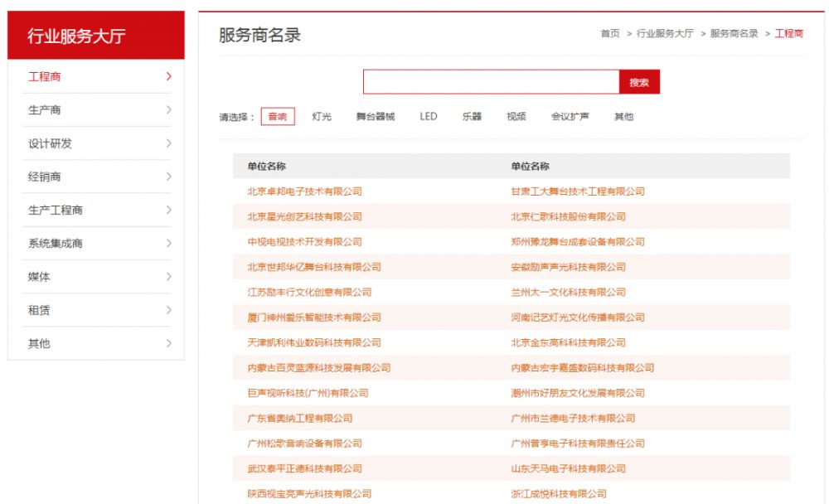Screen dimensions: 829x504
Task: Select the 乐器 filter tab
Action: click(472, 116)
